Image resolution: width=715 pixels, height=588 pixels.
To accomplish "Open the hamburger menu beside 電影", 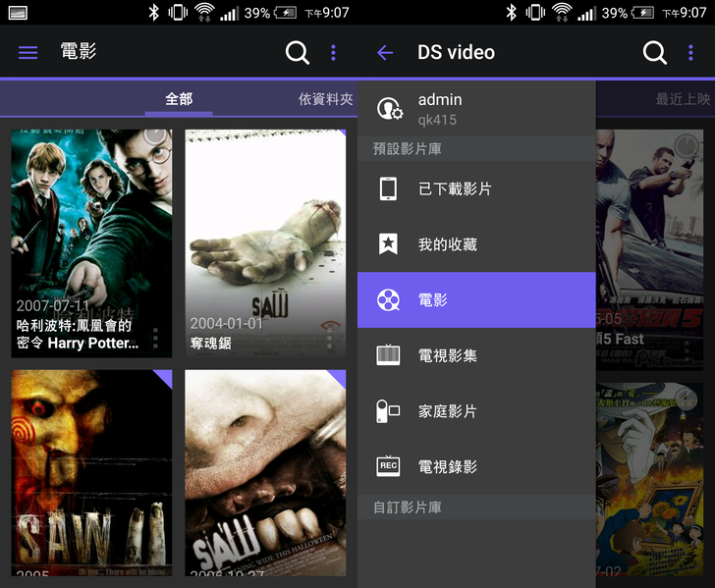I will tap(27, 52).
